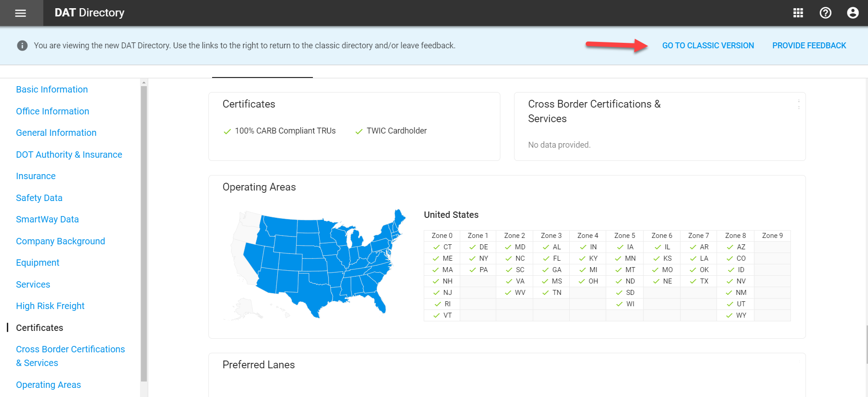Click the help question mark icon

click(826, 13)
